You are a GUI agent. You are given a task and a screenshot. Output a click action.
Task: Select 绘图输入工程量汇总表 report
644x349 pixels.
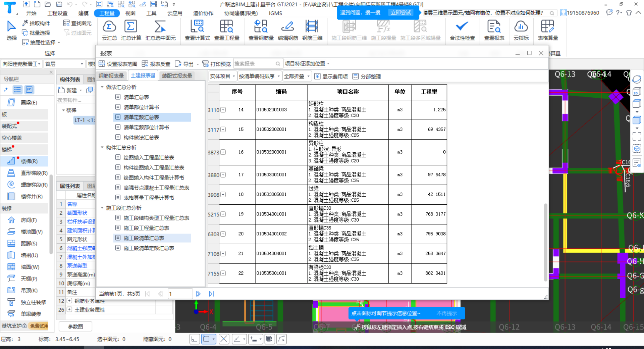coord(149,158)
